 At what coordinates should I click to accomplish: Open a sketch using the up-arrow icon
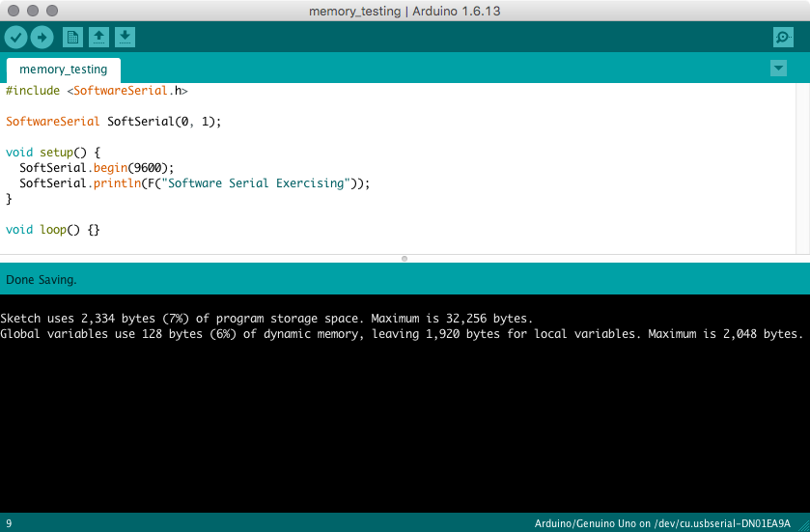pyautogui.click(x=98, y=37)
